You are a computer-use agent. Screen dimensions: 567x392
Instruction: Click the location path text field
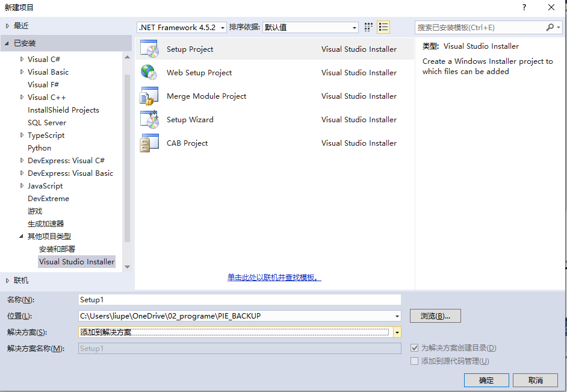click(x=236, y=316)
